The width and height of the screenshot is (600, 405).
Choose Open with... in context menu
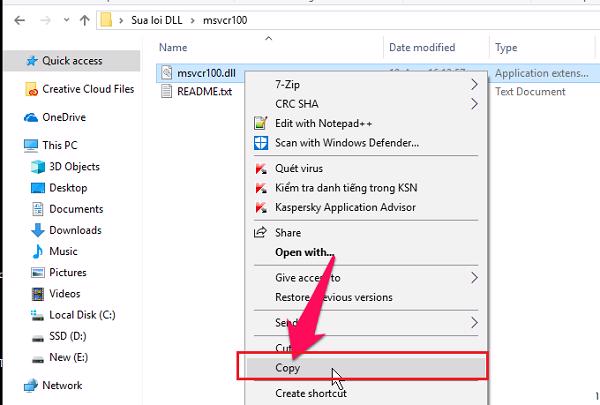click(x=304, y=252)
